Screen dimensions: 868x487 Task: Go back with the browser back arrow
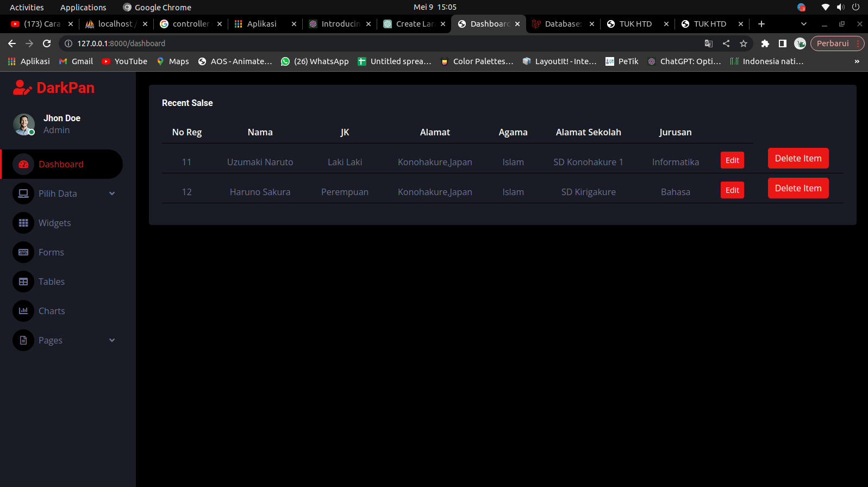[12, 43]
